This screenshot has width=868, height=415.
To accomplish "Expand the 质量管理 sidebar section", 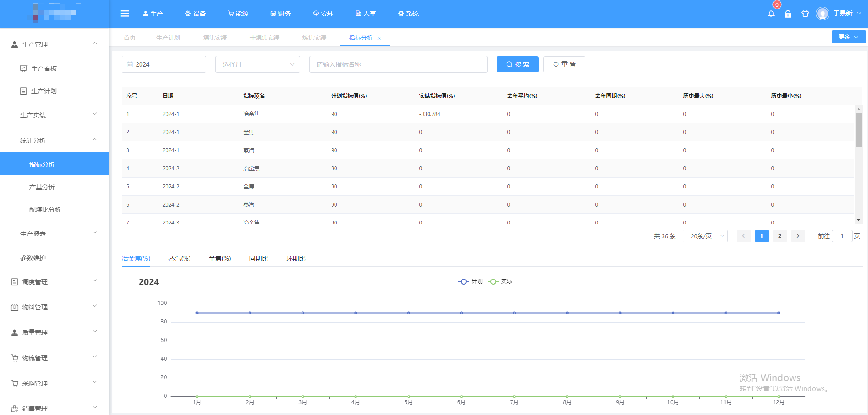I will (x=54, y=333).
